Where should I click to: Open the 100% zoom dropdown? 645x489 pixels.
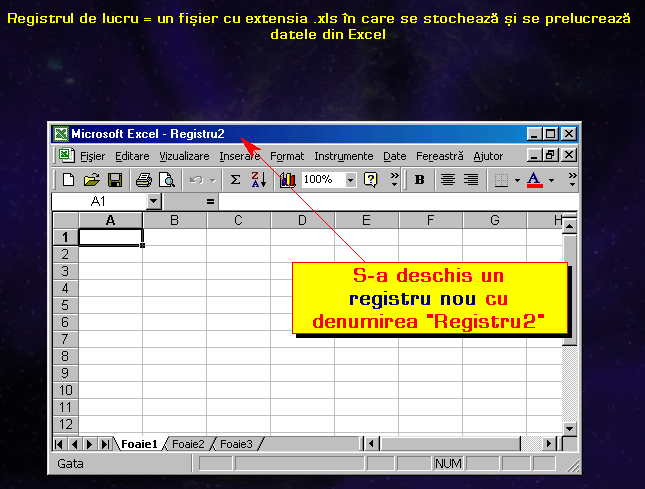(350, 180)
